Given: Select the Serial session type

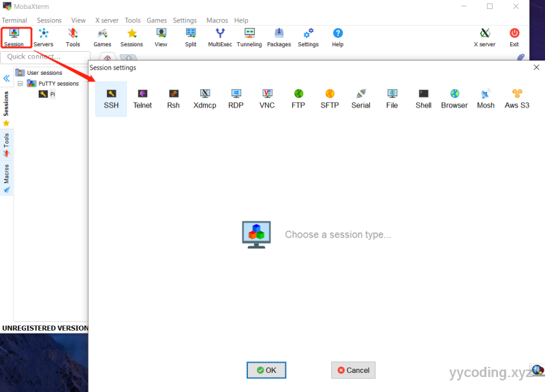Looking at the screenshot, I should pyautogui.click(x=361, y=99).
